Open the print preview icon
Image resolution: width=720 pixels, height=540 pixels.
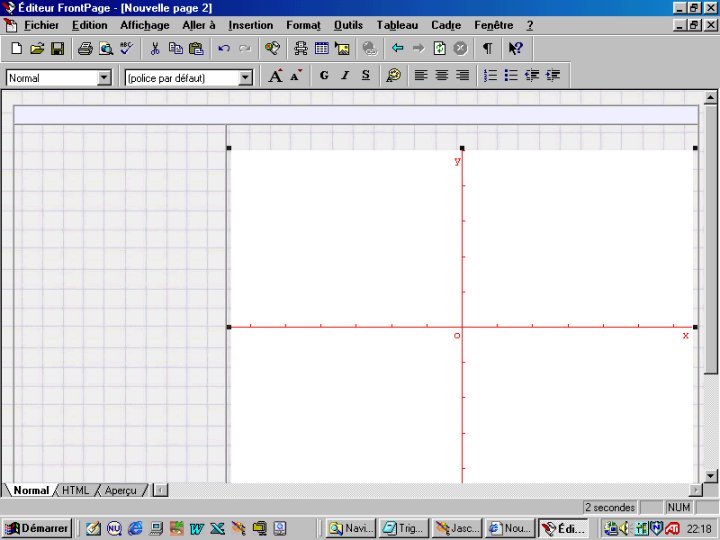[106, 48]
